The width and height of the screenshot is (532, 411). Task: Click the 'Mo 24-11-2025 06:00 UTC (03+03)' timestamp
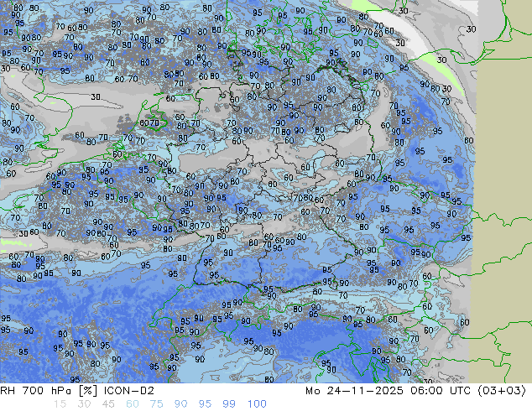(x=416, y=391)
